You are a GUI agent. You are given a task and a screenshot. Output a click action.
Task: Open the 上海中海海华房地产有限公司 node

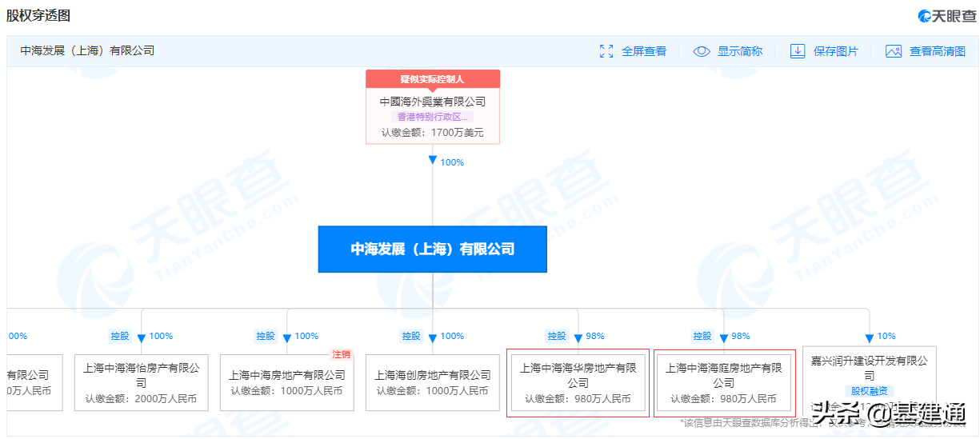[578, 383]
